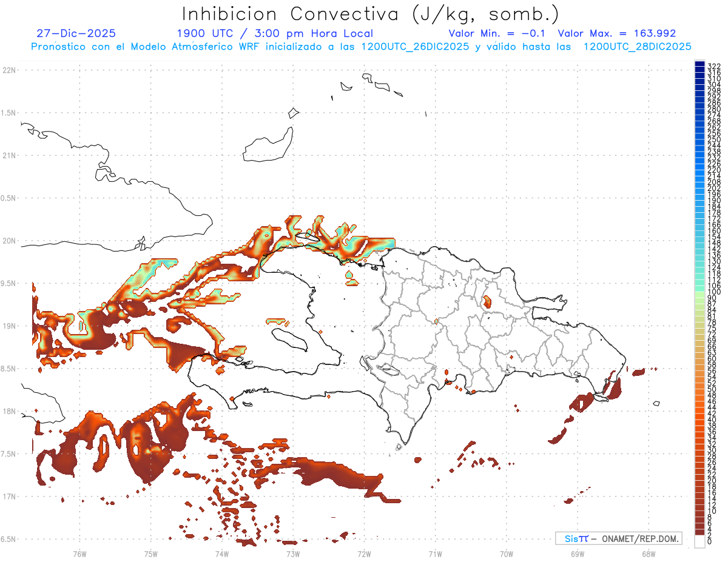This screenshot has height=562, width=728.
Task: Click the '73W' longitude label
Action: point(293,553)
